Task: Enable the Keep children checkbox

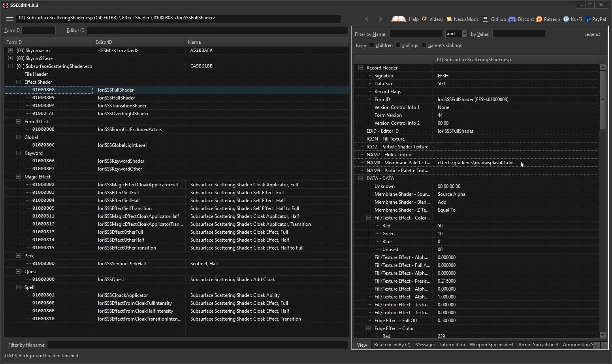Action: tap(371, 45)
